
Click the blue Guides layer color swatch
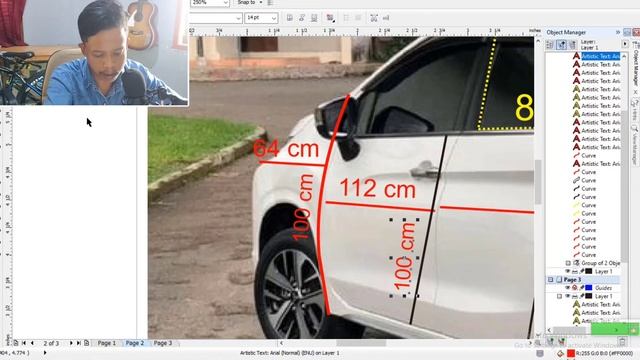click(589, 288)
